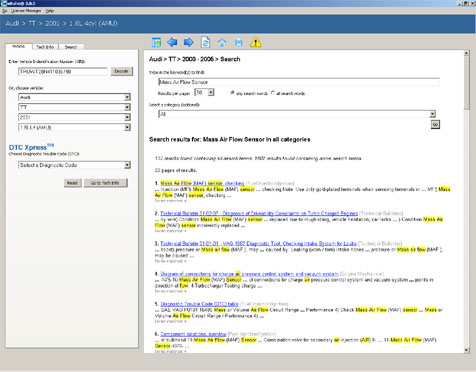Image resolution: width=476 pixels, height=372 pixels.
Task: Switch to the Vehicle tab
Action: click(19, 46)
